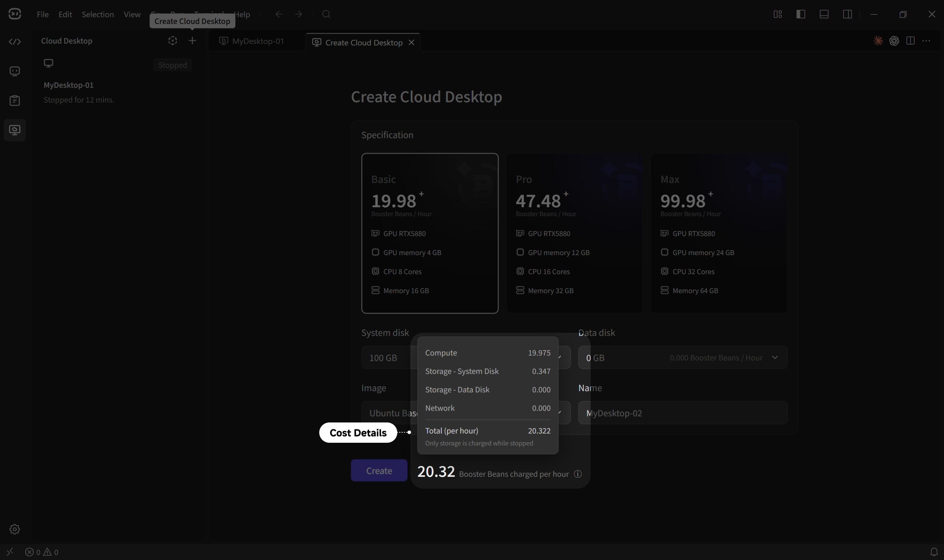Select the Cloud Desktop sidebar icon
This screenshot has width=944, height=560.
click(x=15, y=130)
